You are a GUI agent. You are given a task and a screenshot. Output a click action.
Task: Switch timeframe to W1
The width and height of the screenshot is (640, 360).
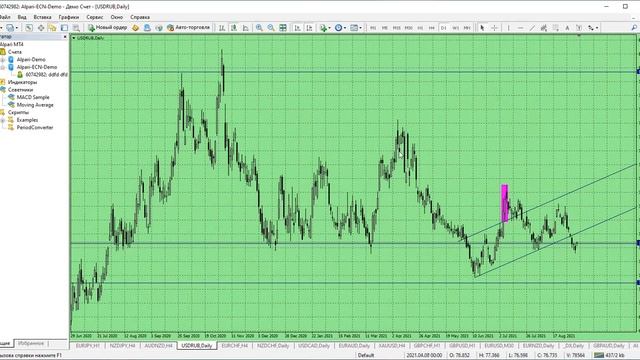(x=456, y=28)
